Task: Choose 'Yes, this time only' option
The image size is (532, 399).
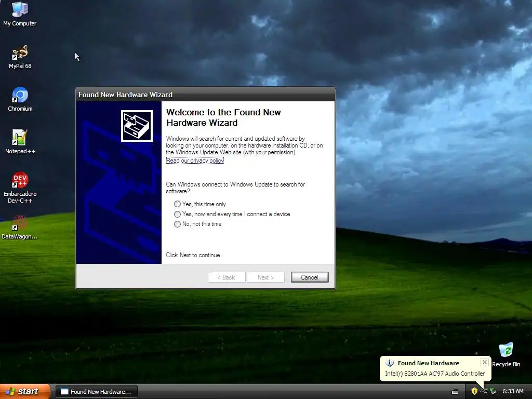Action: [x=200, y=204]
